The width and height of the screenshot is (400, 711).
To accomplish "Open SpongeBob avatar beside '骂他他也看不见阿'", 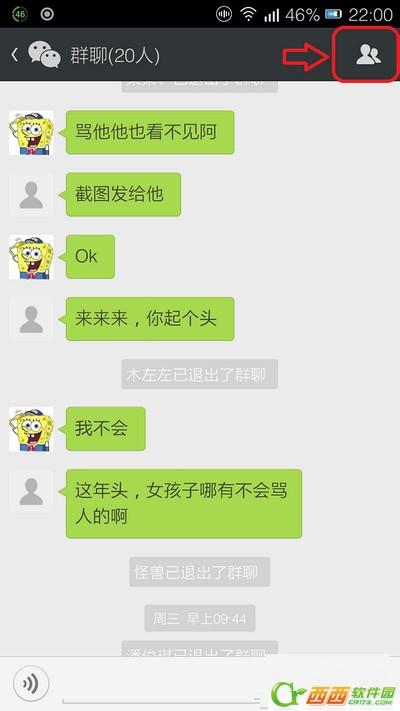I will click(31, 132).
